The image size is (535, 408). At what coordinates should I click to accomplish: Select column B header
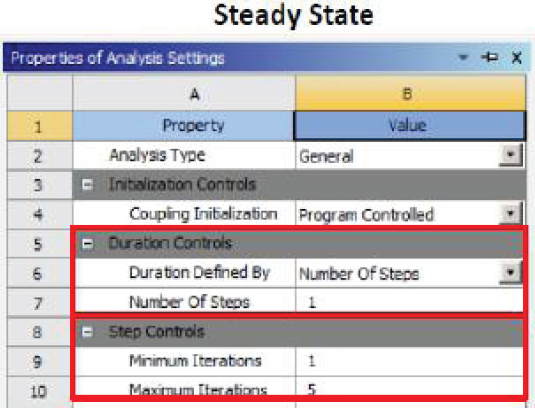410,93
